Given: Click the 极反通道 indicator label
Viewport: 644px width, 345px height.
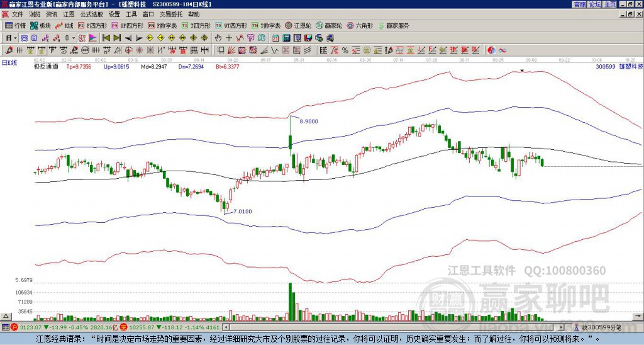Looking at the screenshot, I should (46, 67).
